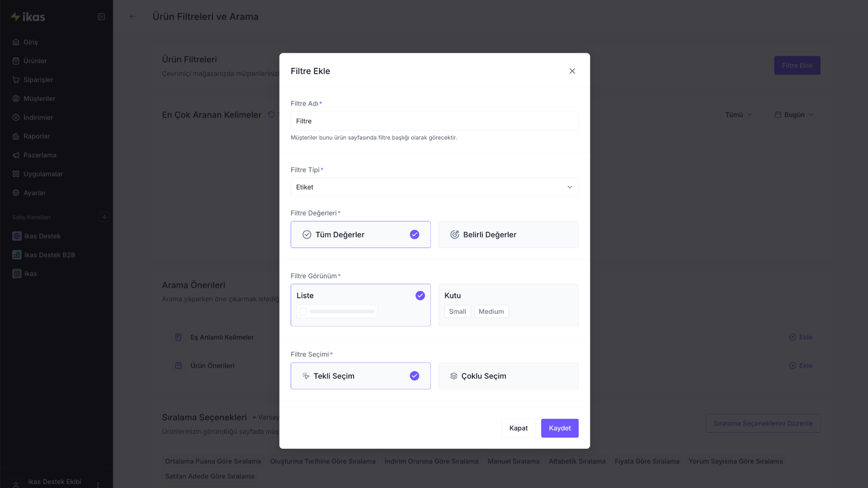868x488 pixels.
Task: Select Çoklu Seçim filter selection
Action: pyautogui.click(x=508, y=376)
